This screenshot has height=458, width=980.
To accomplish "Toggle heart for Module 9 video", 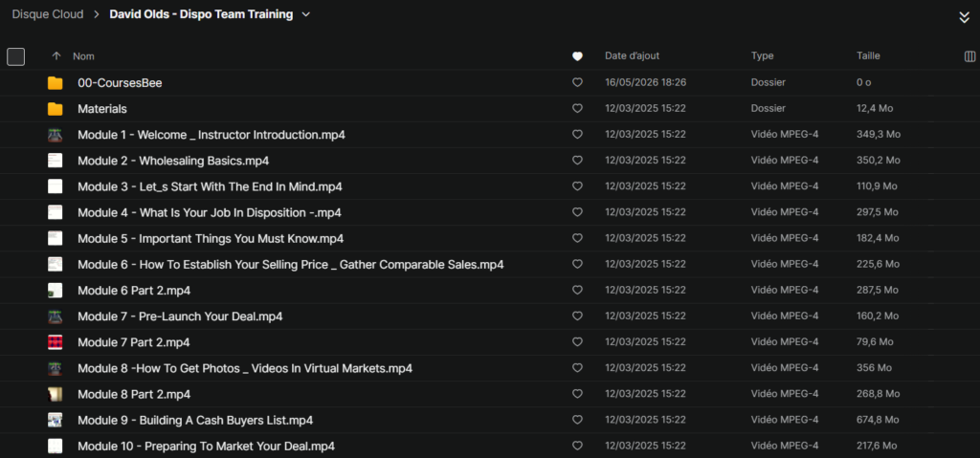I will [577, 420].
